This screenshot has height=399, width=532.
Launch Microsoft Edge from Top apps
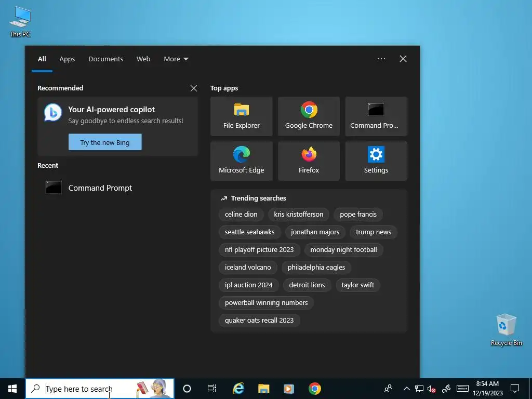[241, 161]
